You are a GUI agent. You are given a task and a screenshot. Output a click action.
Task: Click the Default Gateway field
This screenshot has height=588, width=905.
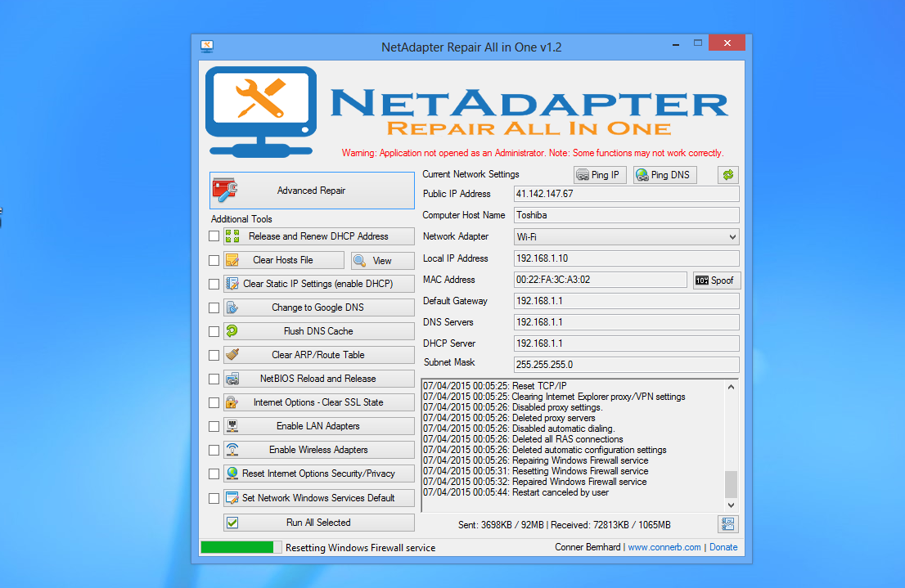click(626, 301)
